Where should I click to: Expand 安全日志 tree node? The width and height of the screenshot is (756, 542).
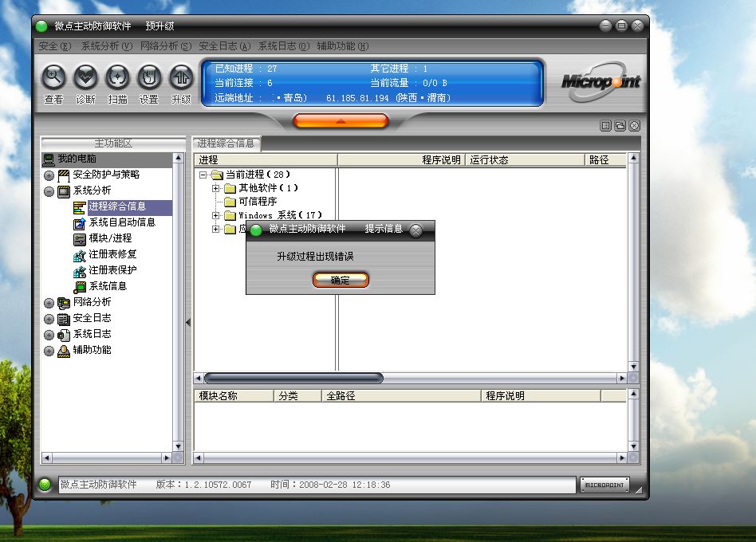[x=49, y=319]
